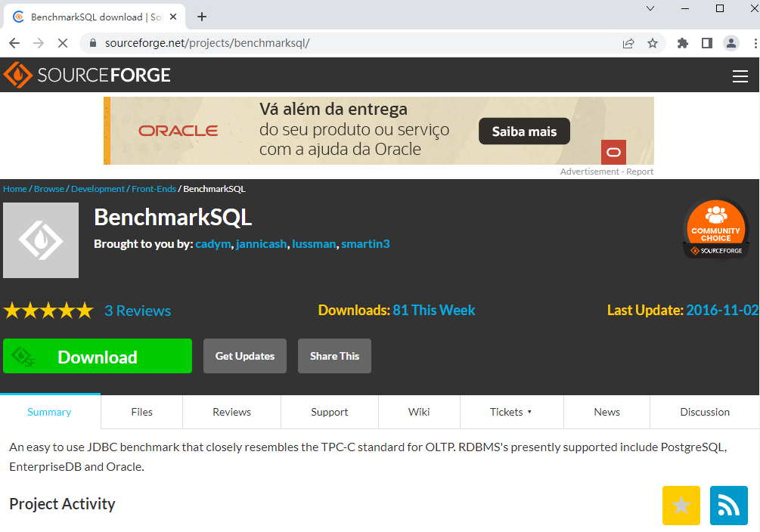Click the Community Choice badge
This screenshot has width=760, height=532.
tap(715, 227)
